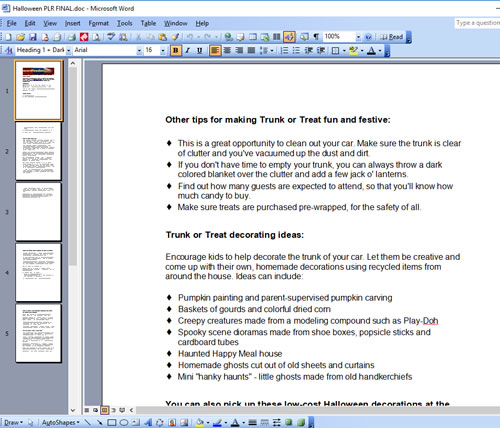Click the Undo arrow

coord(190,37)
